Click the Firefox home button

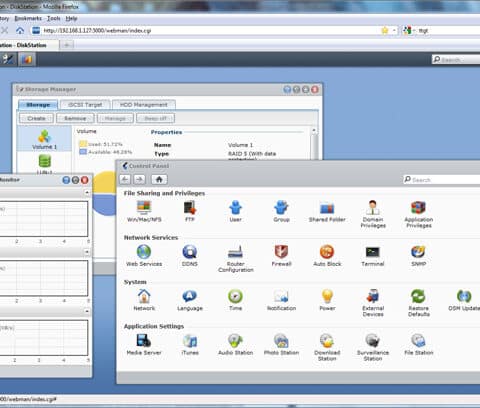20,31
